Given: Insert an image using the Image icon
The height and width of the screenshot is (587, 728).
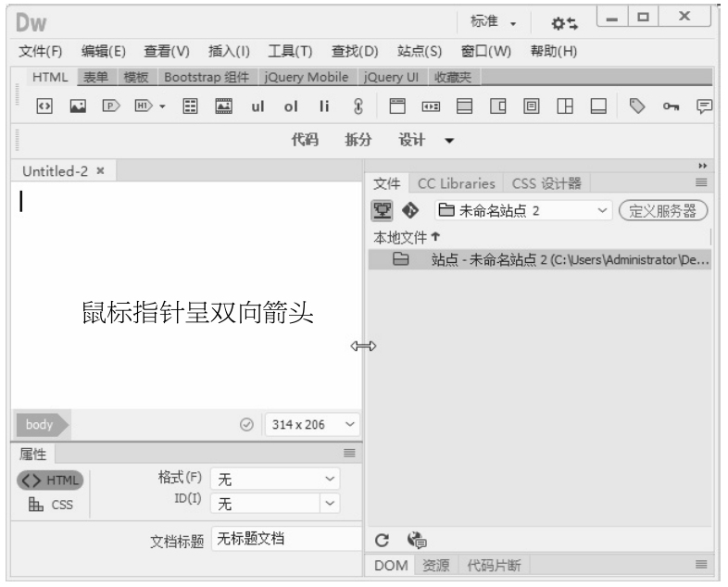Looking at the screenshot, I should pyautogui.click(x=81, y=106).
